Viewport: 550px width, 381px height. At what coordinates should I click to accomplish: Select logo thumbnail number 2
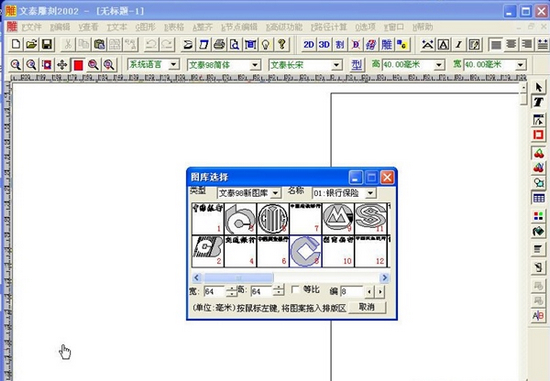208,251
